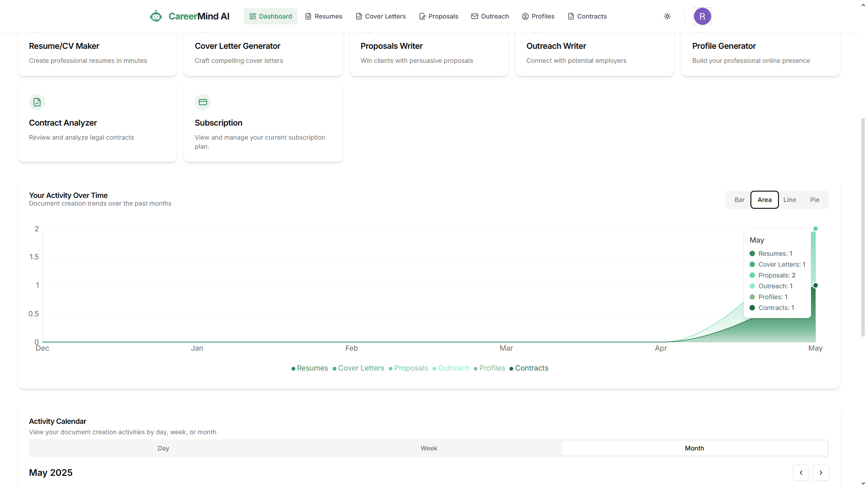Open the Profiles nav item
The image size is (868, 488).
click(538, 16)
